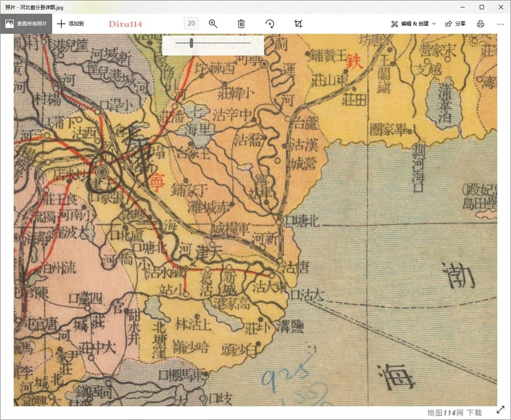
Task: Click the map image near the 渤海 sea label
Action: tap(458, 276)
